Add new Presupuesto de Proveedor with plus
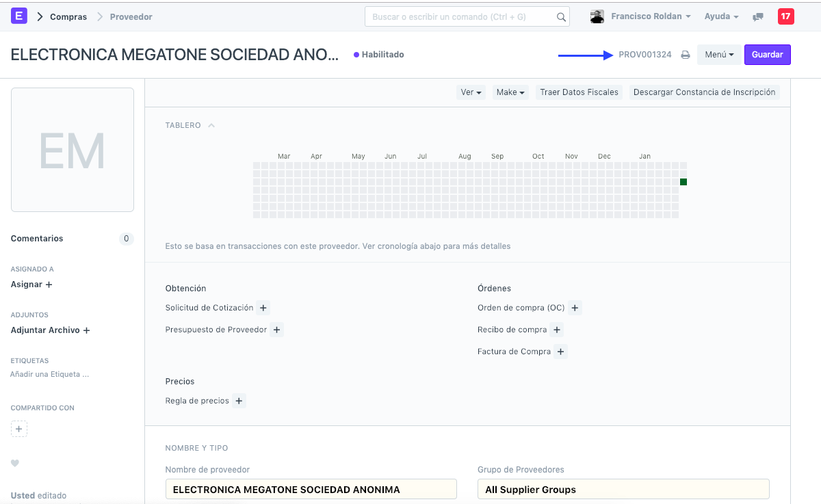 coord(277,330)
